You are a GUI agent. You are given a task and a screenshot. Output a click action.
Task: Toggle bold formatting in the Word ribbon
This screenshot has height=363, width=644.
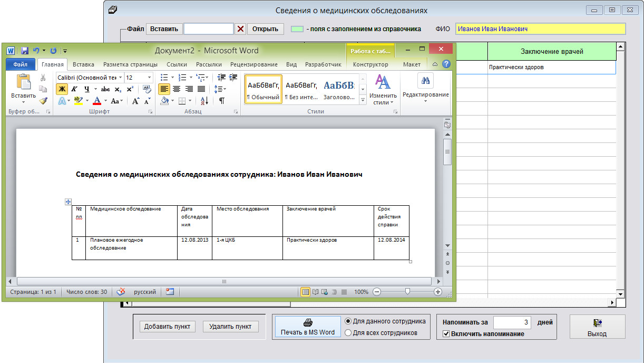pyautogui.click(x=62, y=89)
